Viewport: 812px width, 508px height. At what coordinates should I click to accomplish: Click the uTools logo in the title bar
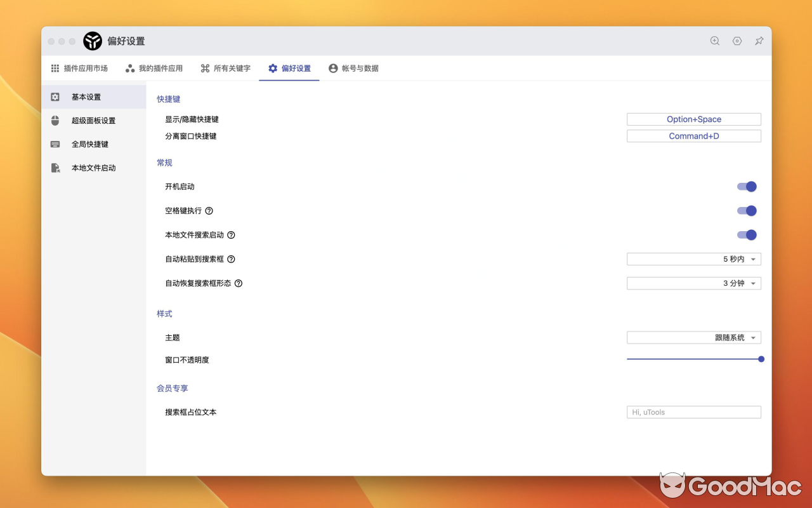point(93,41)
